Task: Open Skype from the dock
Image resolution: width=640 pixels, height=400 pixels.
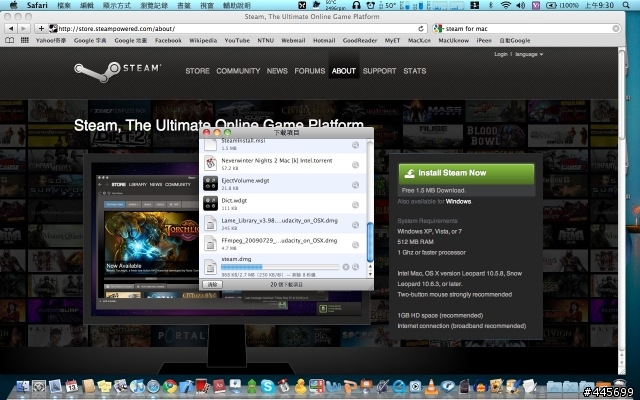Action: [268, 386]
